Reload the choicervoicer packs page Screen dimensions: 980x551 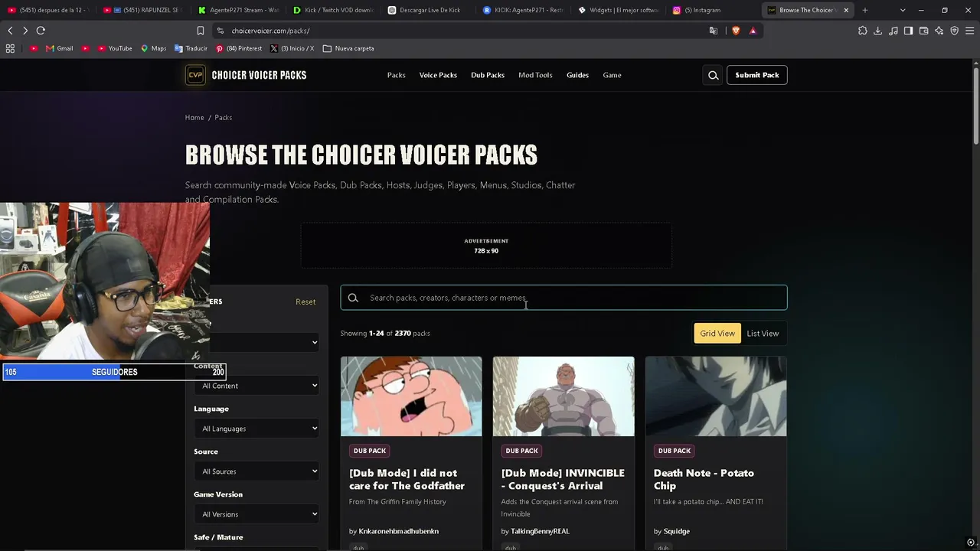pos(41,31)
